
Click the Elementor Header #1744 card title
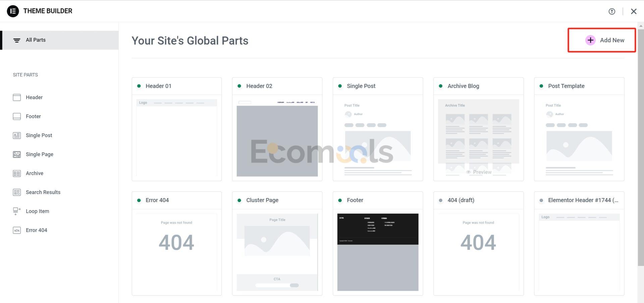click(x=583, y=200)
